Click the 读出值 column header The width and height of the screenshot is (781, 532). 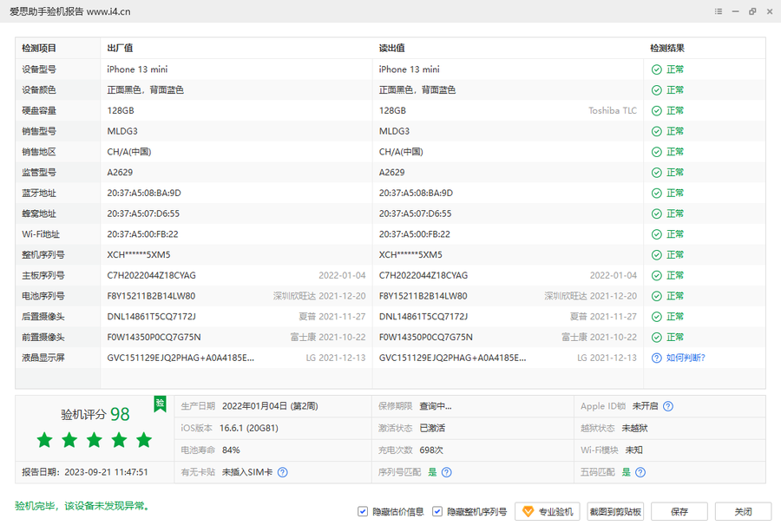click(x=392, y=49)
